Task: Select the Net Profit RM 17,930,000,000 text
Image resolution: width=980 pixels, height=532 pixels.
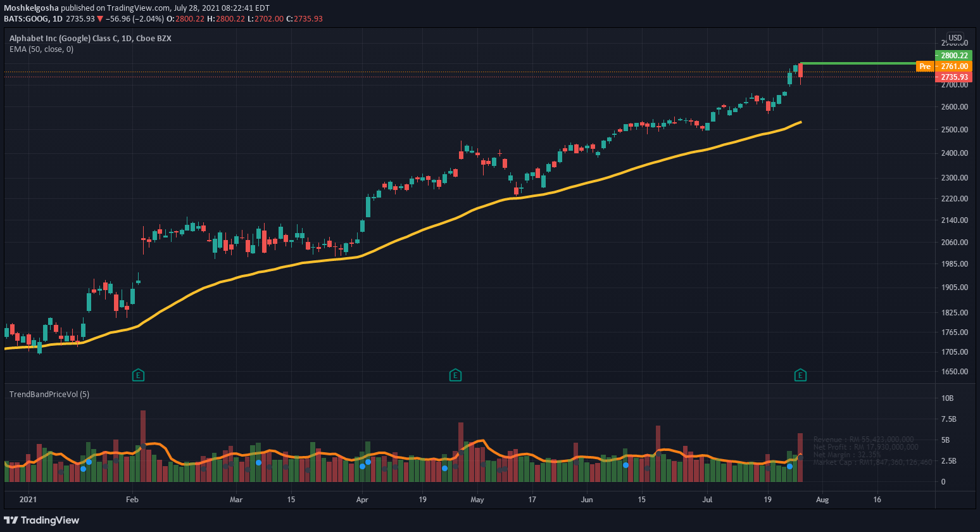Action: 865,447
